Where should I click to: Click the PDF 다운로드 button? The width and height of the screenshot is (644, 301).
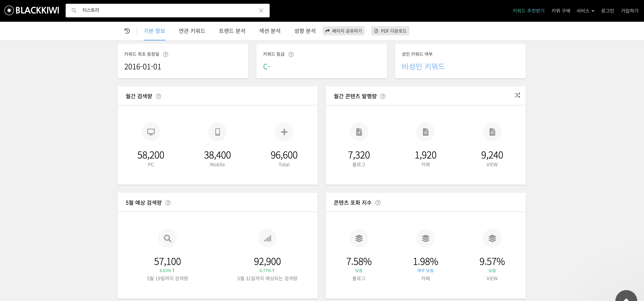[x=390, y=31]
